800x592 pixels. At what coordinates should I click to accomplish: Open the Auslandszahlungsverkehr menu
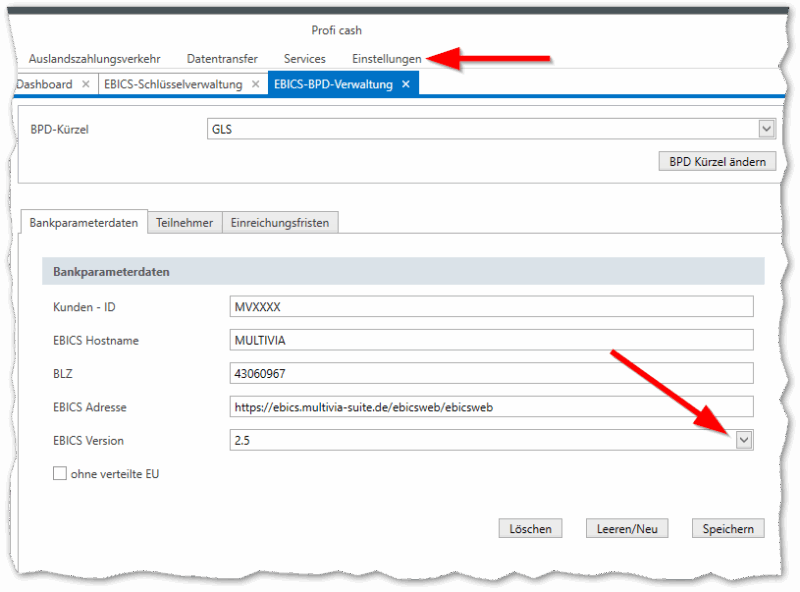point(94,58)
